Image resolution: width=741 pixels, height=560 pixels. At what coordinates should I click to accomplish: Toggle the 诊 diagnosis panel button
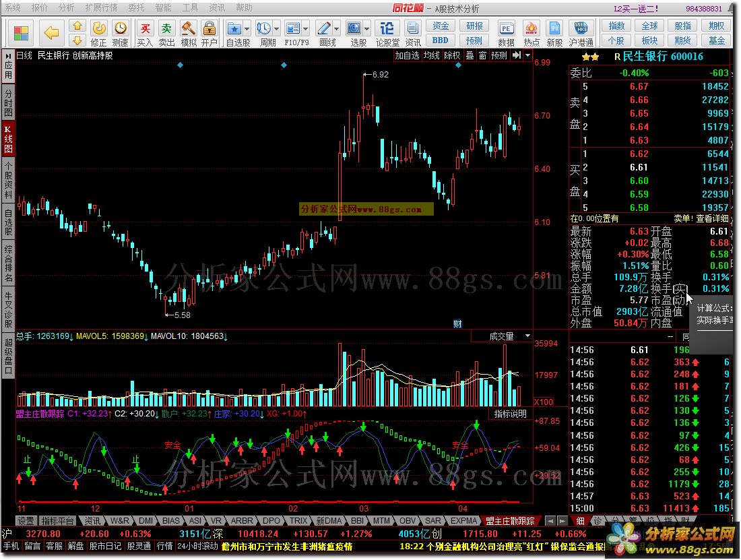pyautogui.click(x=598, y=521)
